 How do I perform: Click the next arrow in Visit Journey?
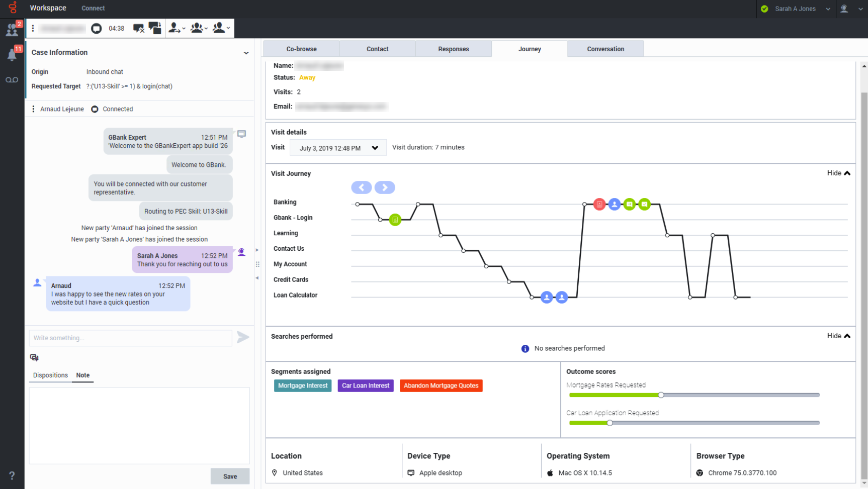point(385,187)
